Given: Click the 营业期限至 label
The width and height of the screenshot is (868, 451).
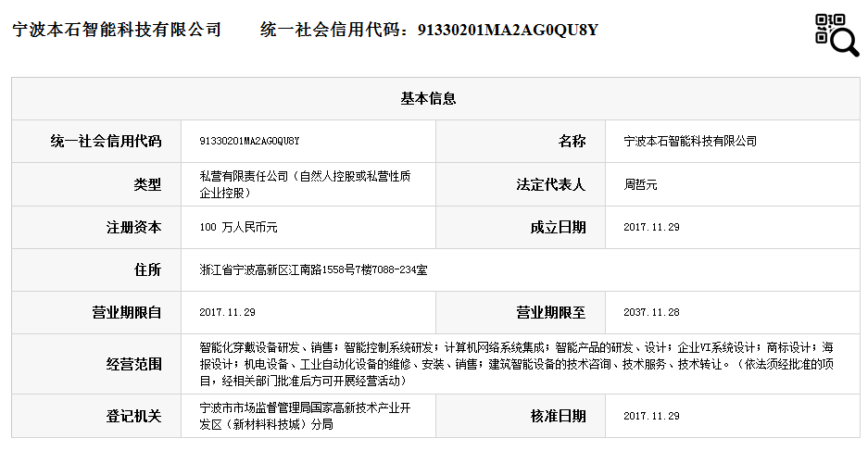Looking at the screenshot, I should tap(551, 313).
